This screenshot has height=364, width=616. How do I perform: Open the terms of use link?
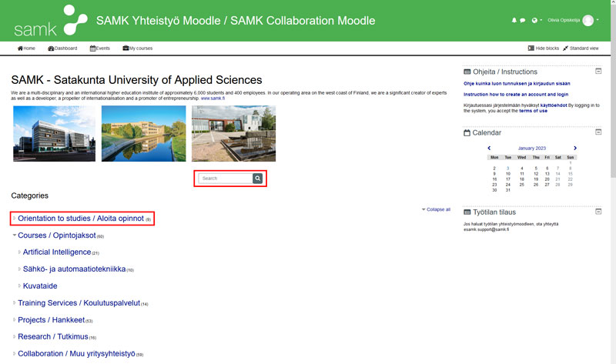(x=533, y=111)
